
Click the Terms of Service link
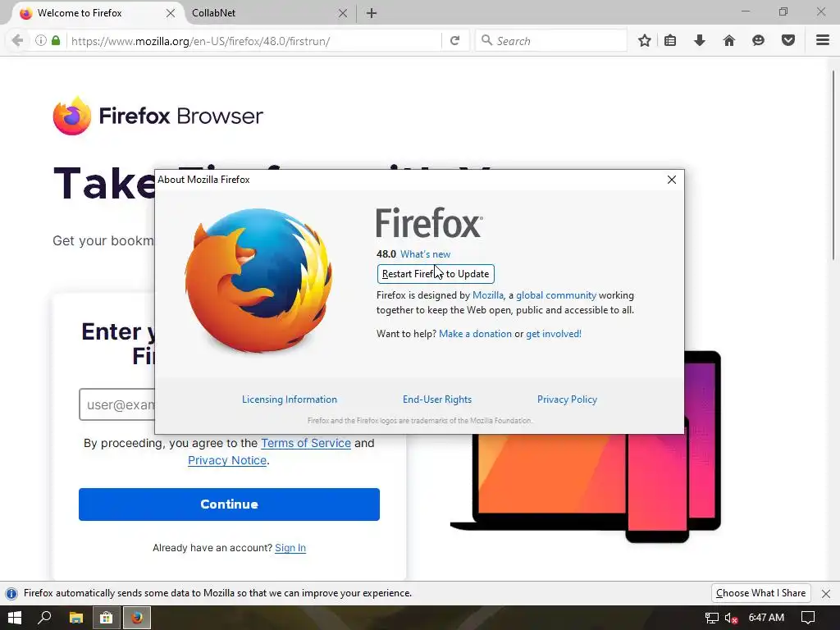click(306, 443)
